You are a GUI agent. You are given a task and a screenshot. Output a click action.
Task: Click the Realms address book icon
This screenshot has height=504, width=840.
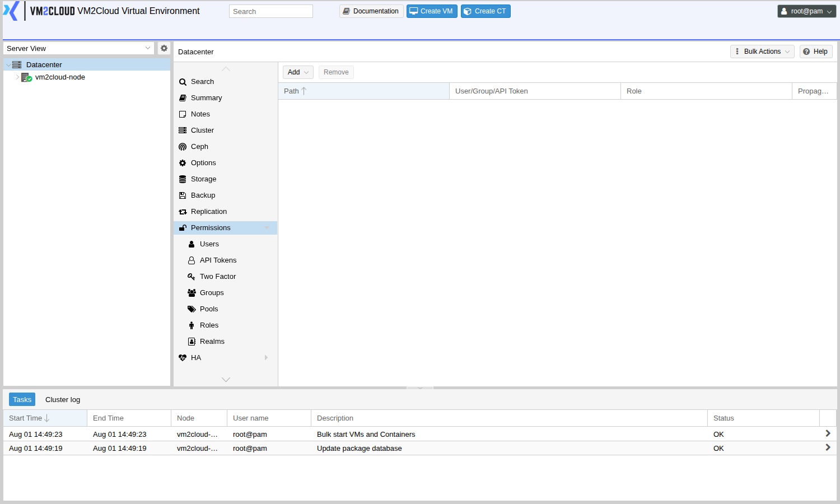pyautogui.click(x=192, y=342)
